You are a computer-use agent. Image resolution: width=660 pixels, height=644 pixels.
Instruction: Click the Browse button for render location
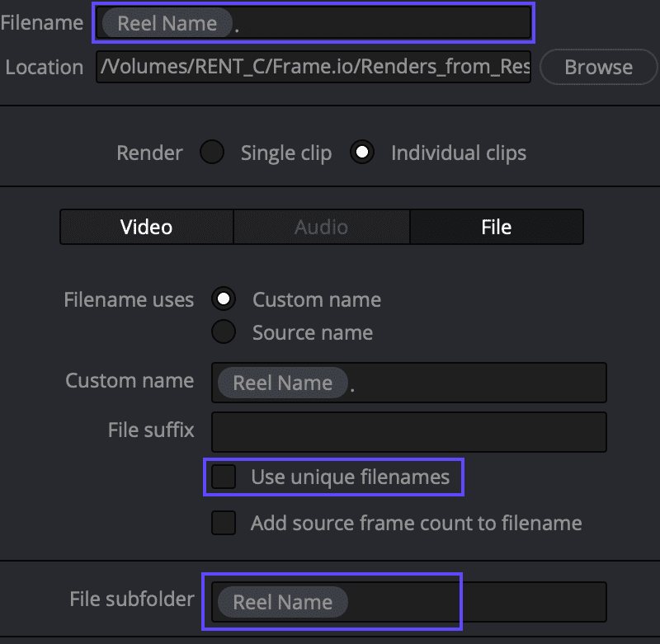click(598, 67)
